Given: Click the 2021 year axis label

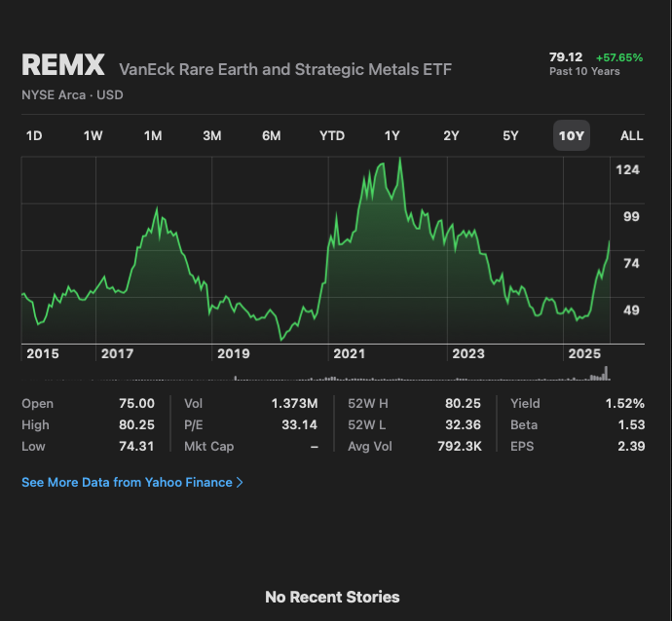Looking at the screenshot, I should coord(349,353).
